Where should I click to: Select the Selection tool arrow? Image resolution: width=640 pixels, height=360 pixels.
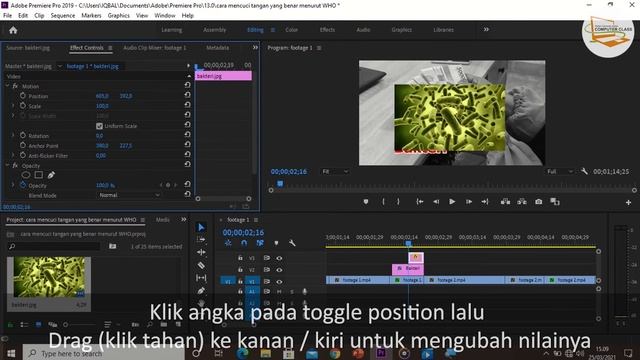201,227
